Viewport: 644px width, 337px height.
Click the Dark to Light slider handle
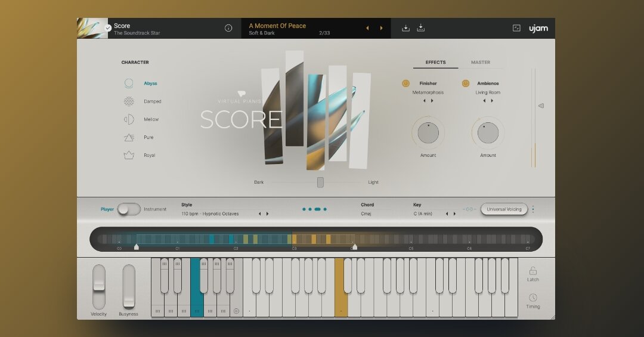click(320, 182)
